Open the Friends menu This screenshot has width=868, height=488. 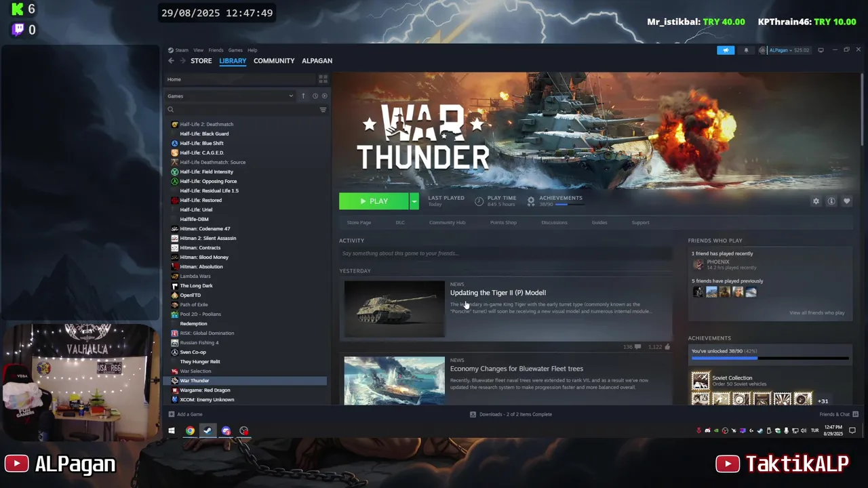[x=216, y=50]
